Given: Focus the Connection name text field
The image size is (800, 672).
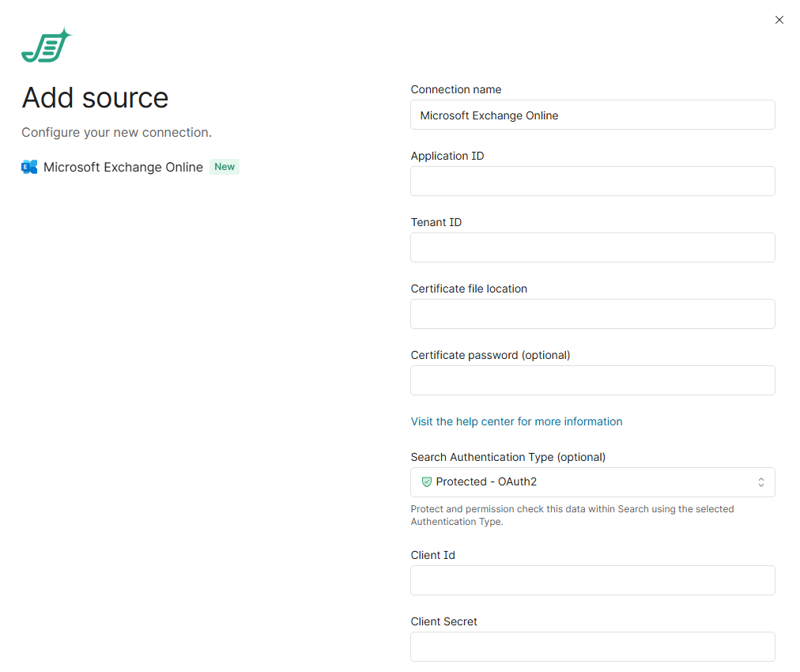Looking at the screenshot, I should [591, 115].
